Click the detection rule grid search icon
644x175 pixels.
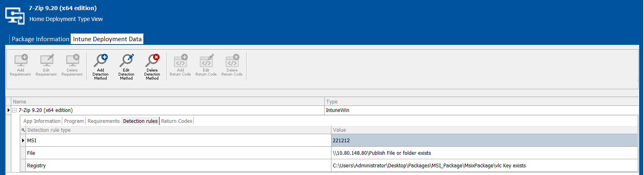(23, 130)
